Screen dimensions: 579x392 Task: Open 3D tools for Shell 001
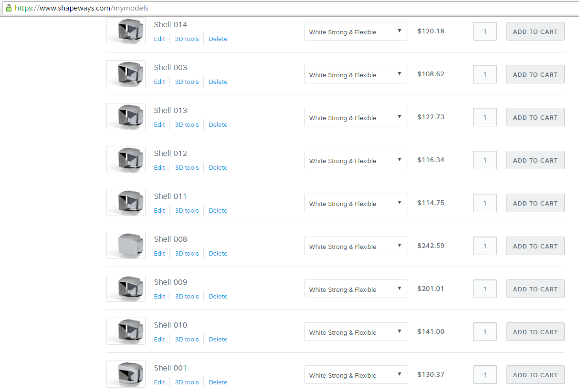coord(186,382)
